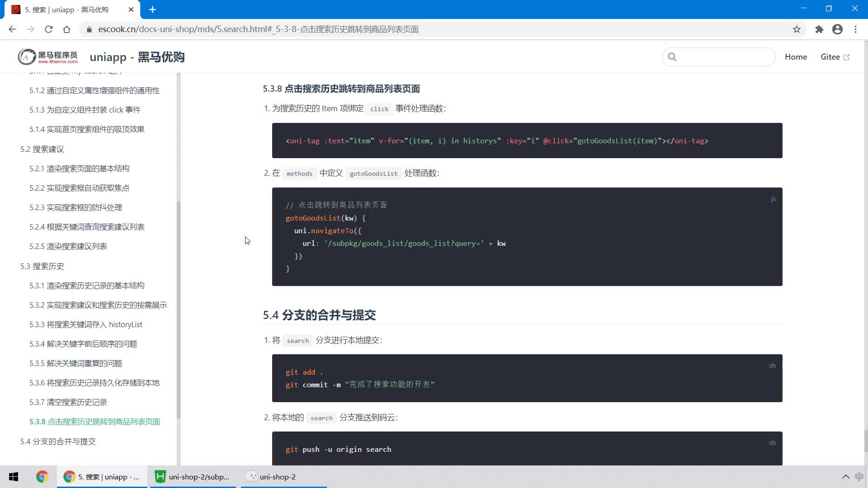This screenshot has width=868, height=488.
Task: Open sidebar item 5.2.4 根据关键词查询搜索建议列表
Action: [87, 227]
